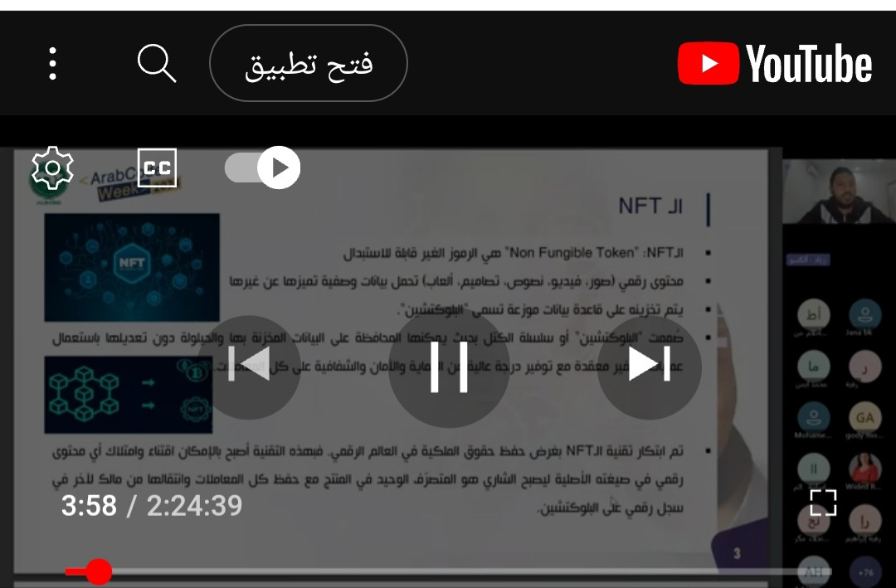
Task: Enter fullscreen mode
Action: [824, 503]
